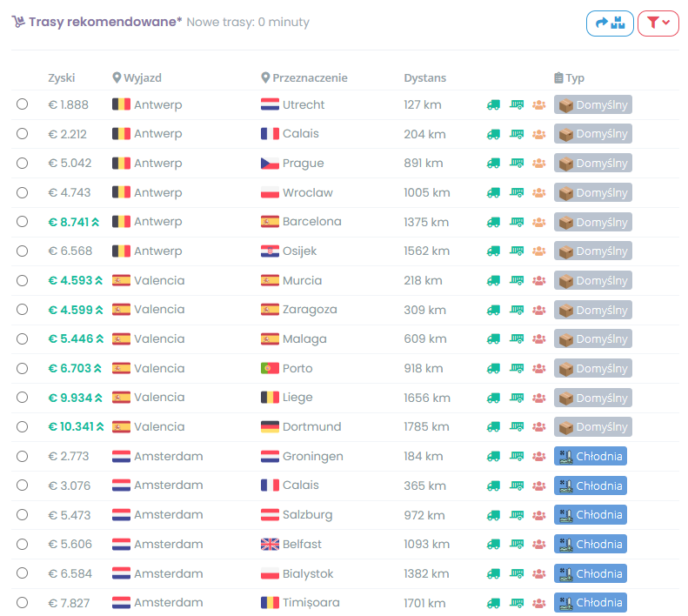The image size is (688, 616).
Task: Click drivers icon in Valencia–Zaragoza row
Action: pos(538,310)
